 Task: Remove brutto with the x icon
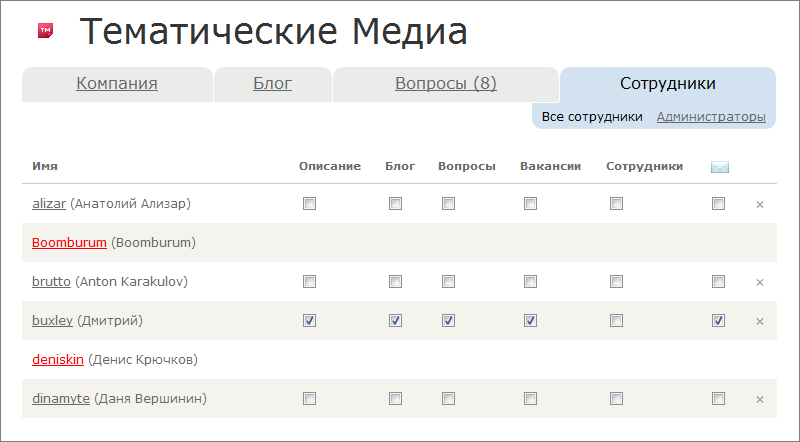(x=760, y=283)
